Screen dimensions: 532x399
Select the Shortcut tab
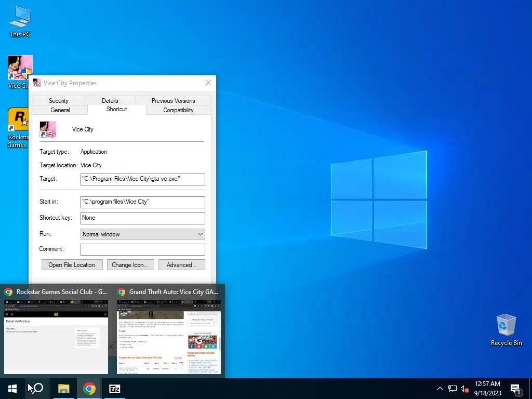tap(117, 109)
